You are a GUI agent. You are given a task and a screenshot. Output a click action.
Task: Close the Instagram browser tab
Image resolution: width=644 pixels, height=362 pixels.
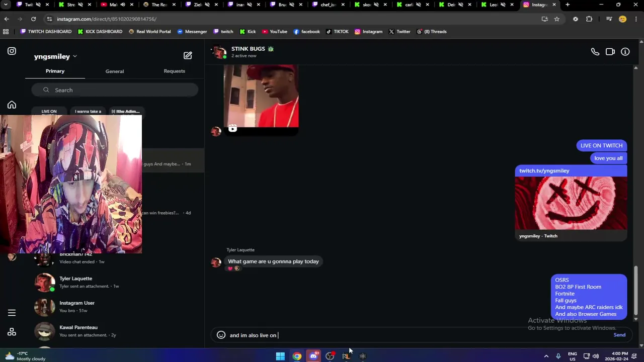click(x=554, y=5)
